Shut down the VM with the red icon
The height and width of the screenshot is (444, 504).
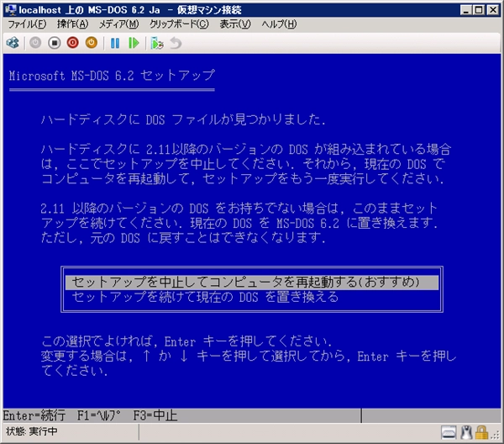pos(73,43)
